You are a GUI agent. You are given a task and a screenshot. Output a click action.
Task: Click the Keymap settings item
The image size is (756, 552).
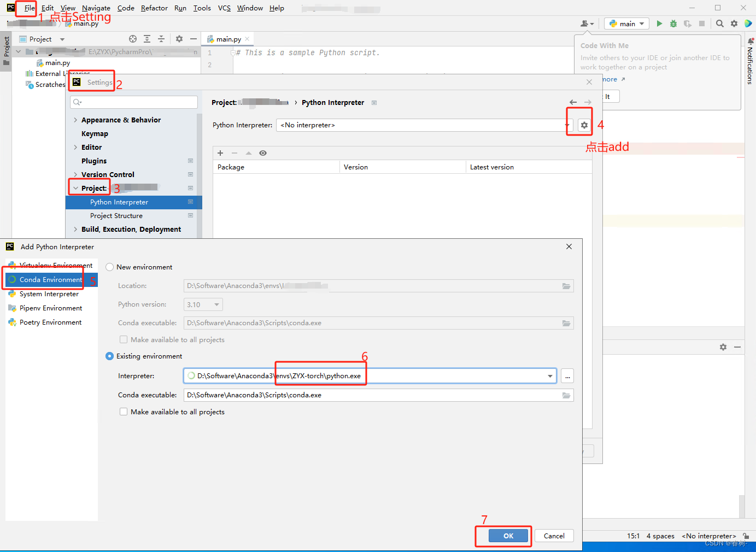pyautogui.click(x=95, y=134)
